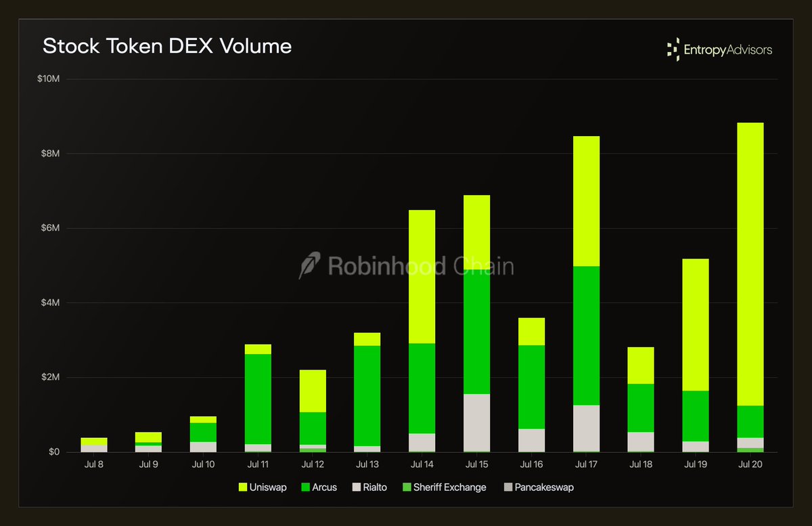Click the $6M y-axis label

click(51, 228)
